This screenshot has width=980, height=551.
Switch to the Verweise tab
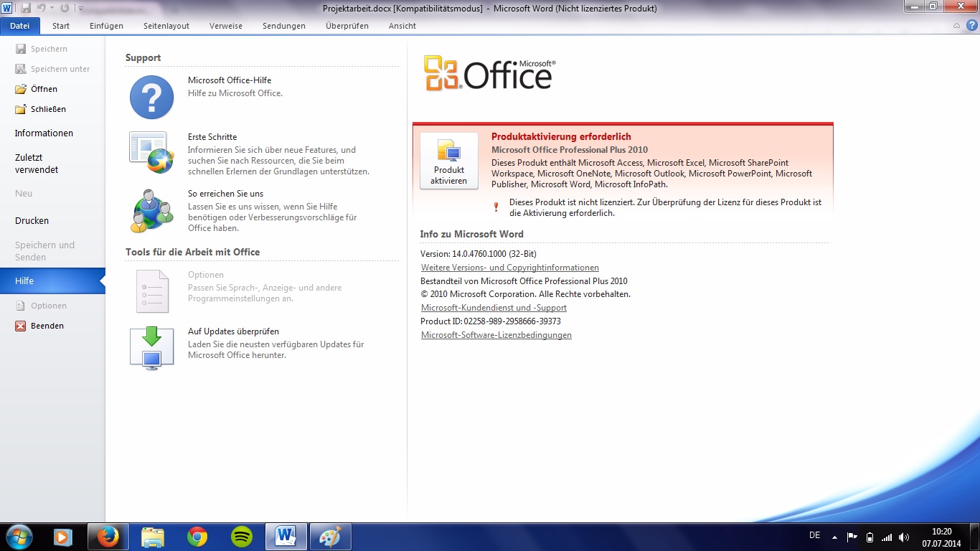coord(226,26)
